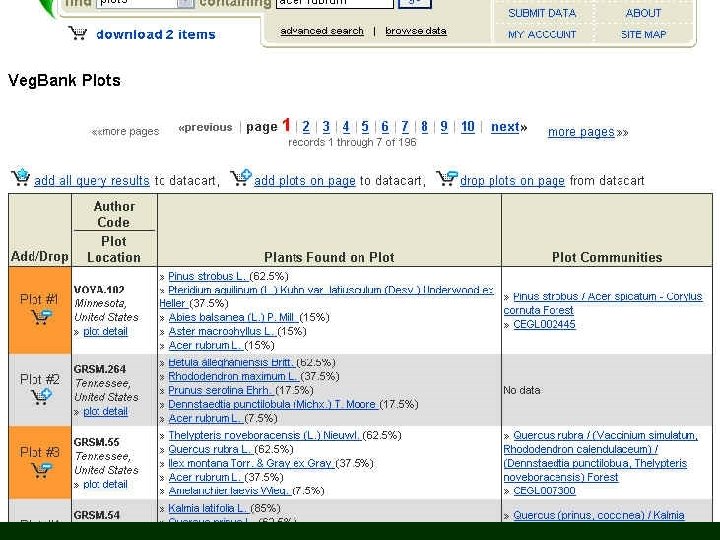The image size is (720, 540).
Task: Go to results page 8
Action: pyautogui.click(x=424, y=127)
